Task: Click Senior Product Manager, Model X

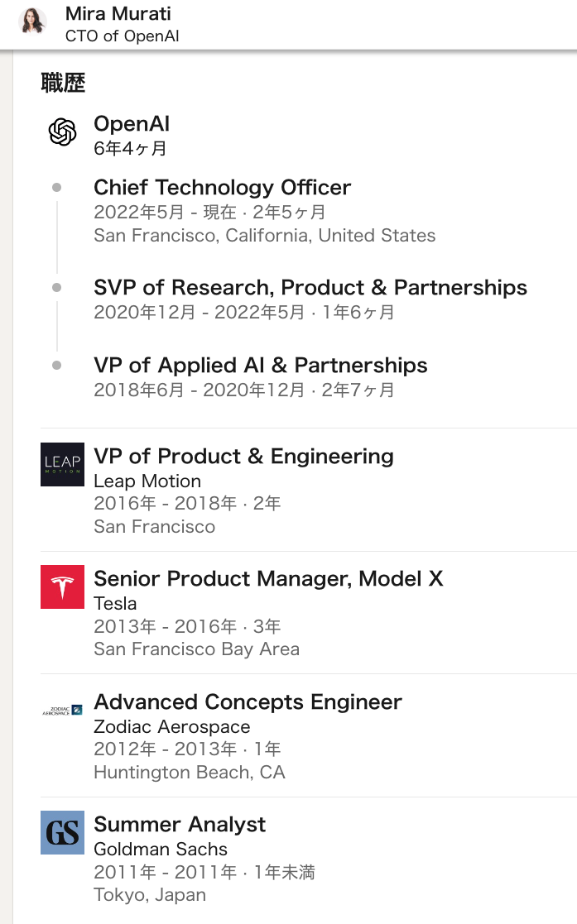Action: pyautogui.click(x=268, y=579)
